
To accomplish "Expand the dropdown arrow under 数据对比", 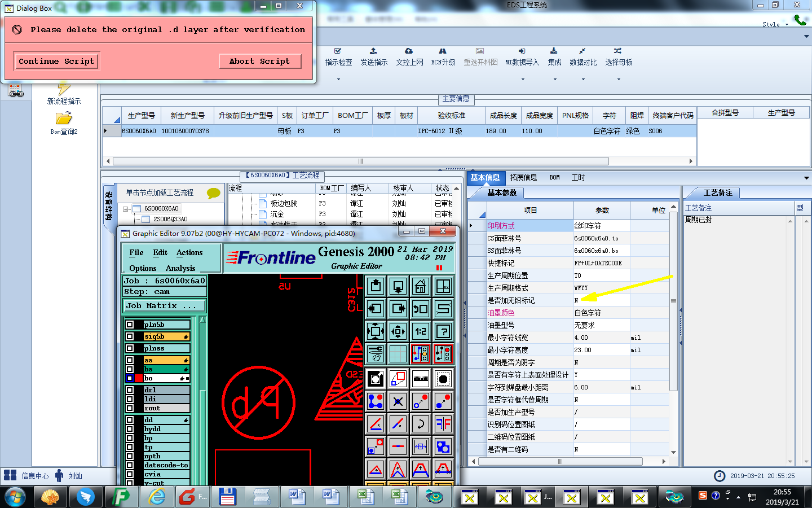I will [583, 79].
